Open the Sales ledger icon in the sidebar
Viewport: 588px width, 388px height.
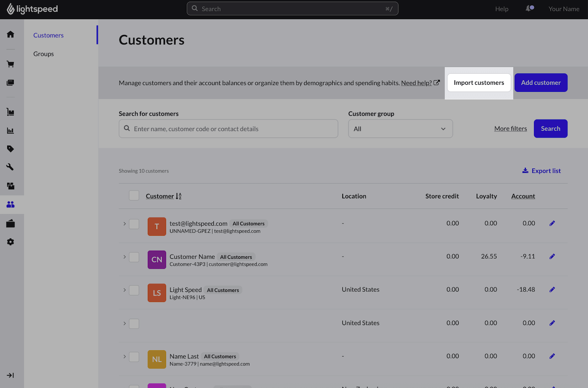click(10, 83)
